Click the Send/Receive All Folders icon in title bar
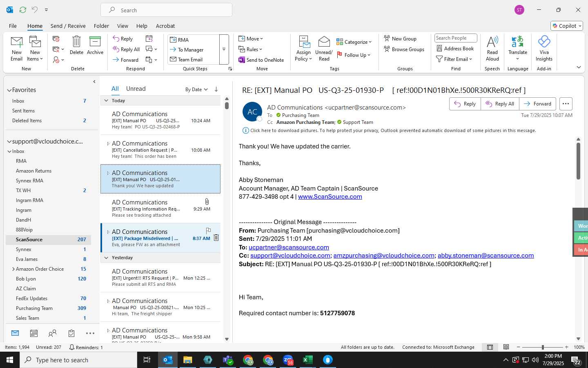This screenshot has height=368, width=588. tap(23, 9)
